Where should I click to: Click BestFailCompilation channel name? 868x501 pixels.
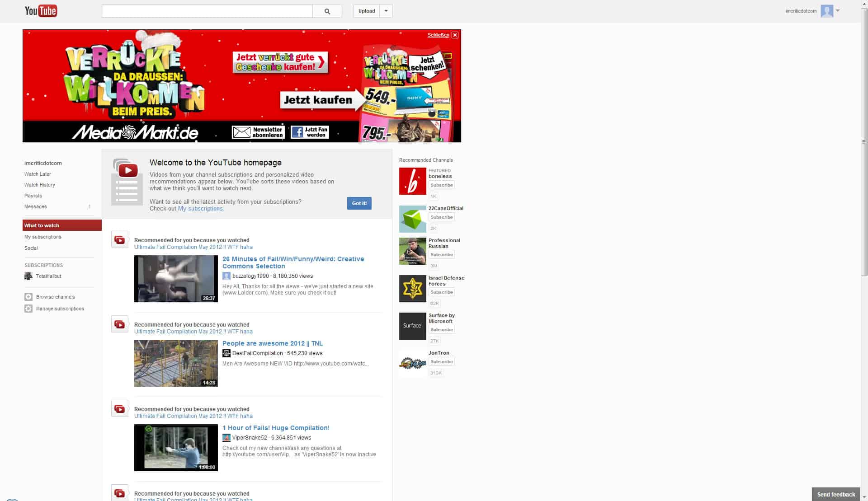click(257, 353)
